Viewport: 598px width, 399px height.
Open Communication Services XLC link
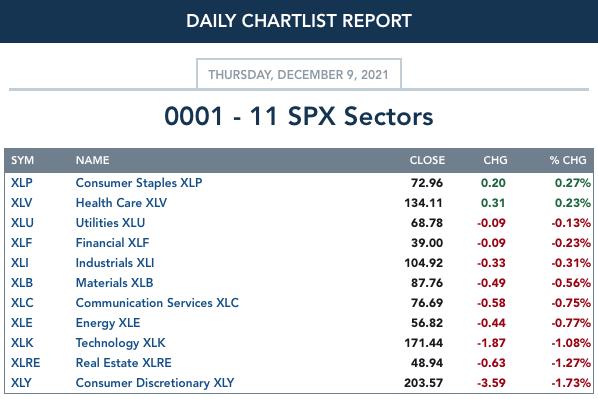coord(157,303)
